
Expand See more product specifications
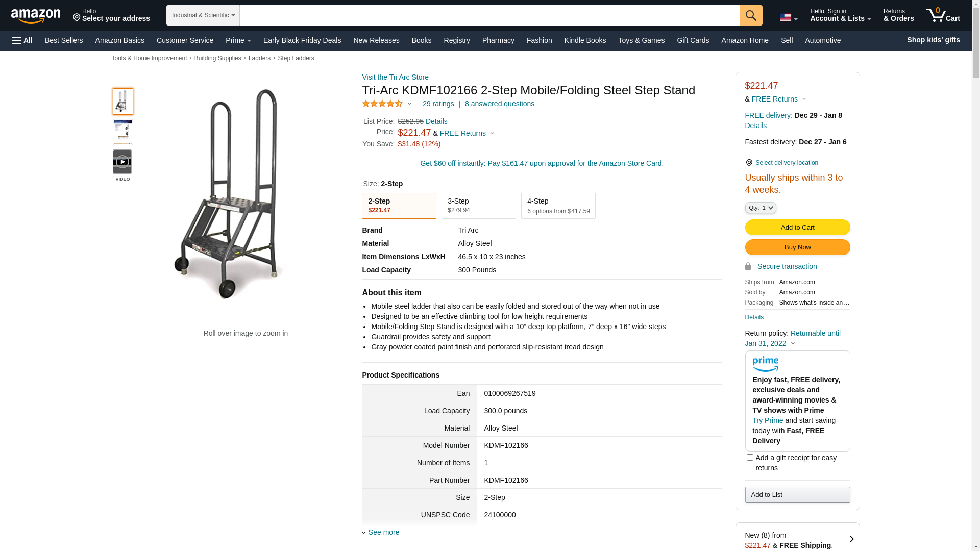(x=383, y=532)
